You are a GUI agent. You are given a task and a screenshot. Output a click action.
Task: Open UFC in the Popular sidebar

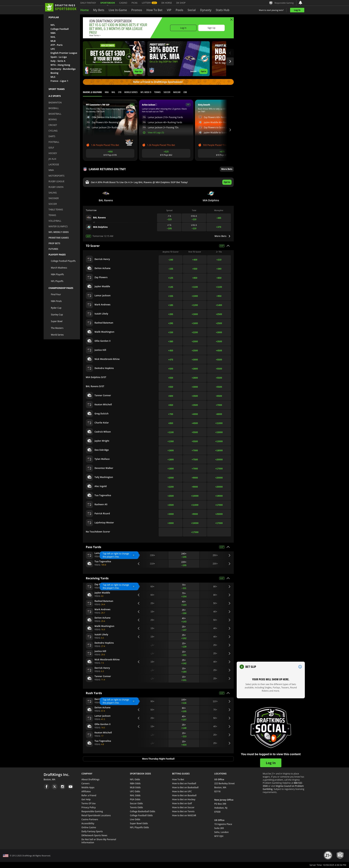[53, 49]
